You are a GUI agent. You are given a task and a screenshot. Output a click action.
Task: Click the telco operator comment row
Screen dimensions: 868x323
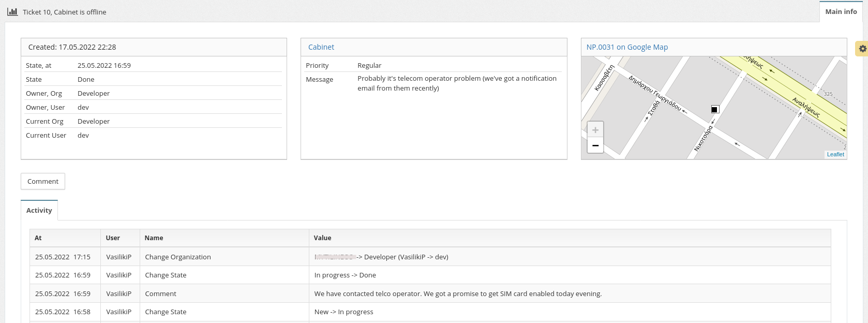pyautogui.click(x=458, y=293)
